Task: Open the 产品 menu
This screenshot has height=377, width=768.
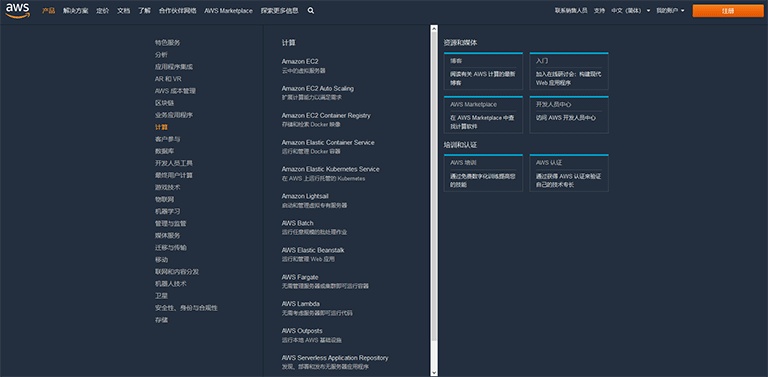Action: click(x=48, y=11)
